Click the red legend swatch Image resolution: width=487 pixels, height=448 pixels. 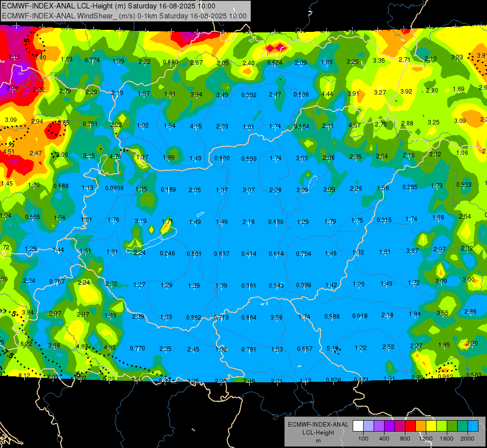click(410, 426)
